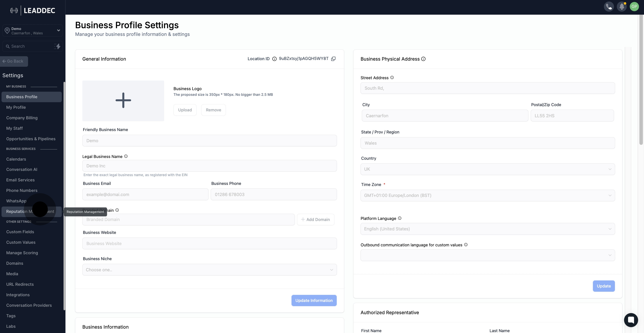Focus the Legal Business Name field
Screen dimensions: 644x333
point(209,166)
